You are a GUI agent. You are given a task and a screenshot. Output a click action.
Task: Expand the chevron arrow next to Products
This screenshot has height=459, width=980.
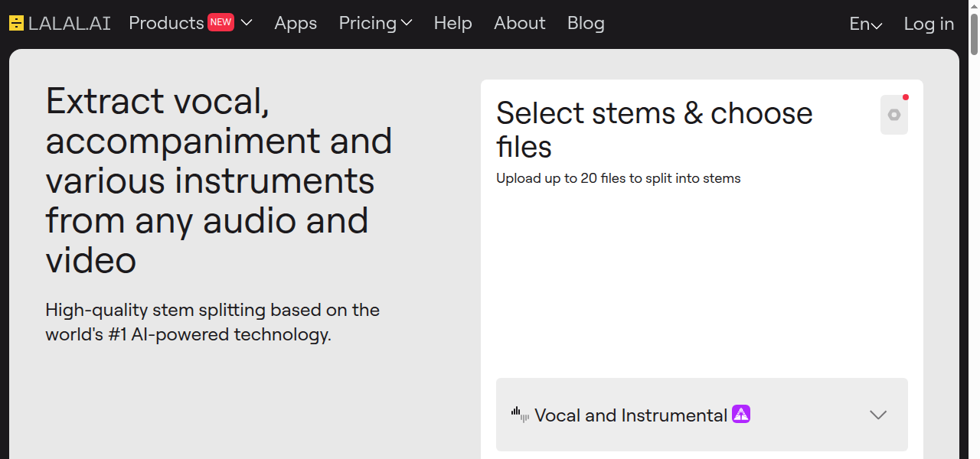(x=247, y=23)
